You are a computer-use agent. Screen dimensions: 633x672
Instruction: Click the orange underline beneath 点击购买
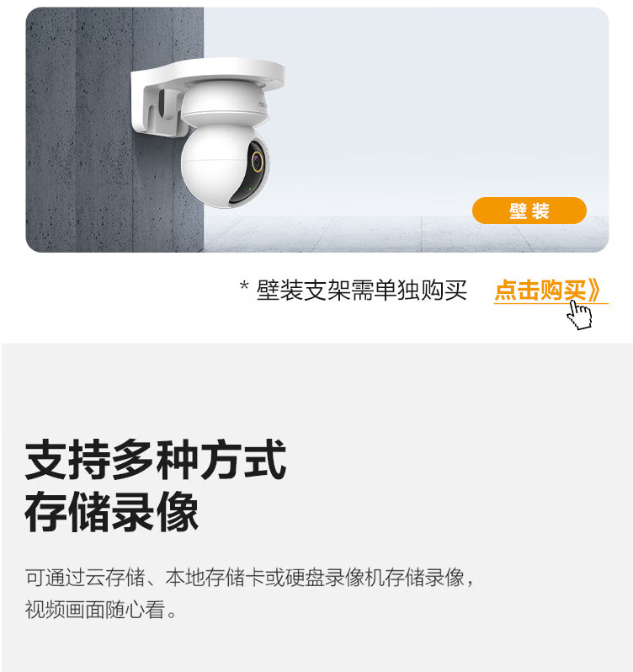click(551, 303)
